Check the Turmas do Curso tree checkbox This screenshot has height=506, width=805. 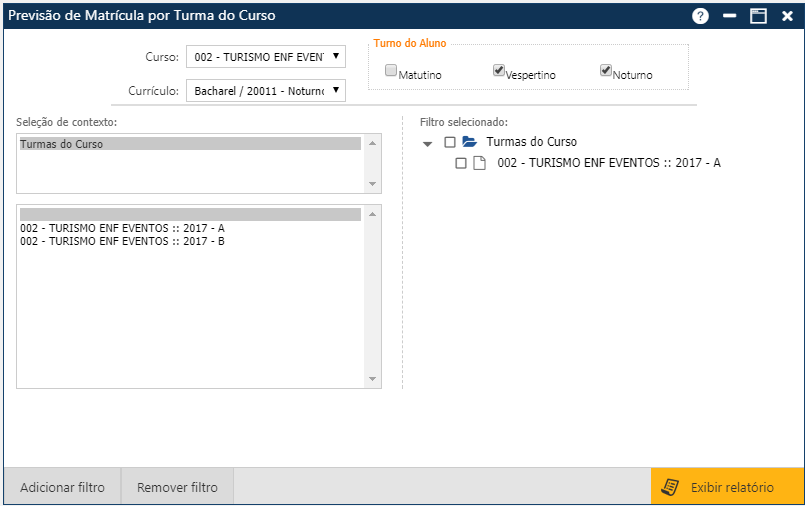coord(450,142)
